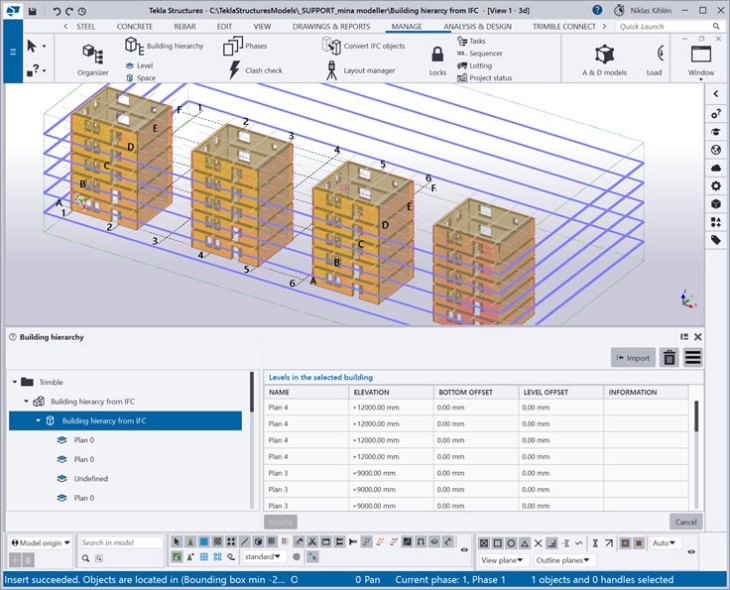Run Clash check from the ribbon

point(255,70)
